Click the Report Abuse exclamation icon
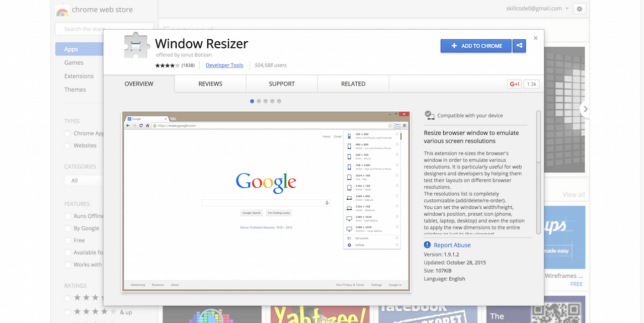 point(427,245)
